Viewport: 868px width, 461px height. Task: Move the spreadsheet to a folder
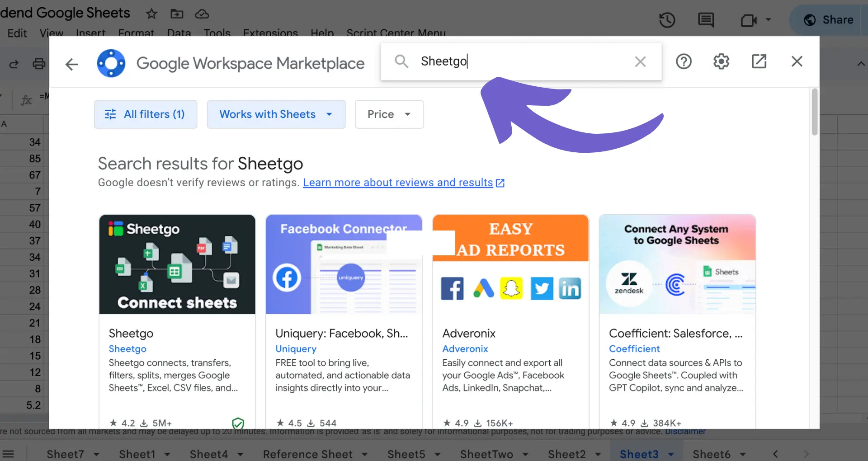[x=177, y=14]
